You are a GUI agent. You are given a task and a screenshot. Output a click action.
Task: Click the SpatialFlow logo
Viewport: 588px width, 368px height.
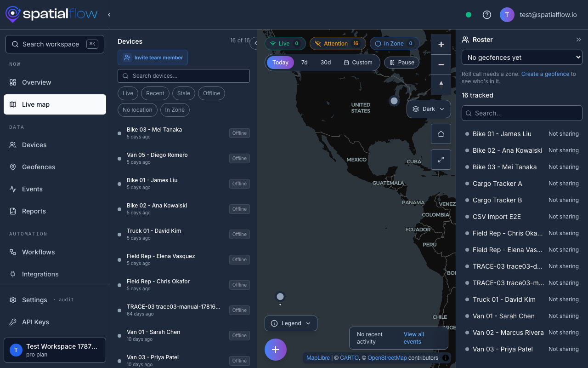click(51, 14)
